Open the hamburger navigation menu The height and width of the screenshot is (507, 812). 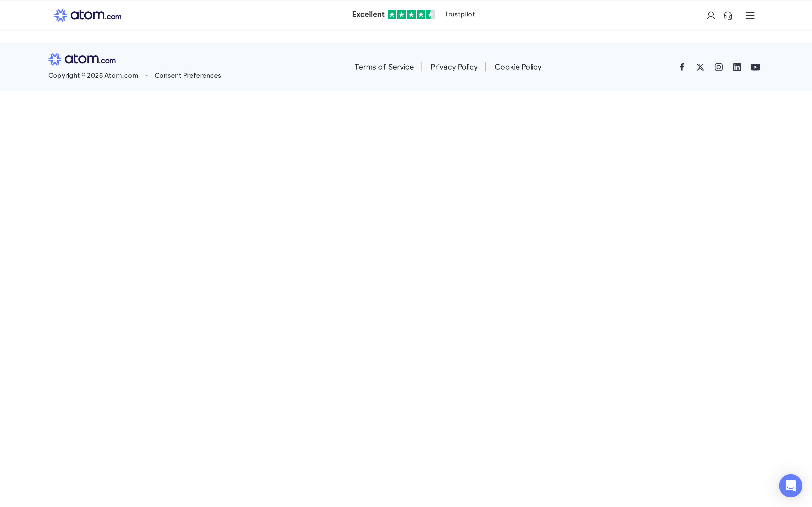[x=750, y=15]
